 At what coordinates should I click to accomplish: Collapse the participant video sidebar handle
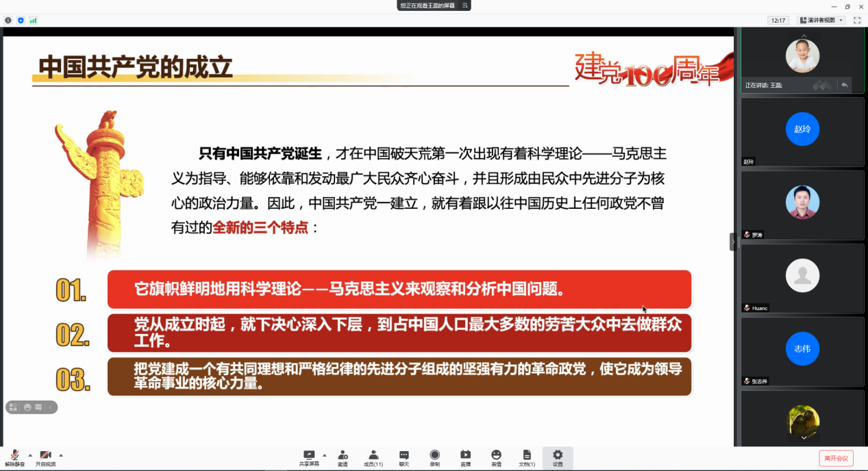[732, 242]
